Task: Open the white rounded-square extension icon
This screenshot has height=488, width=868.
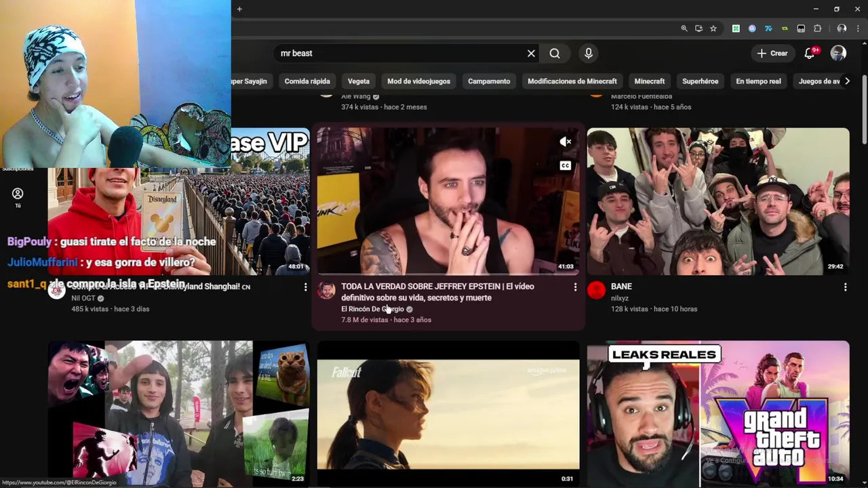Action: tap(801, 28)
